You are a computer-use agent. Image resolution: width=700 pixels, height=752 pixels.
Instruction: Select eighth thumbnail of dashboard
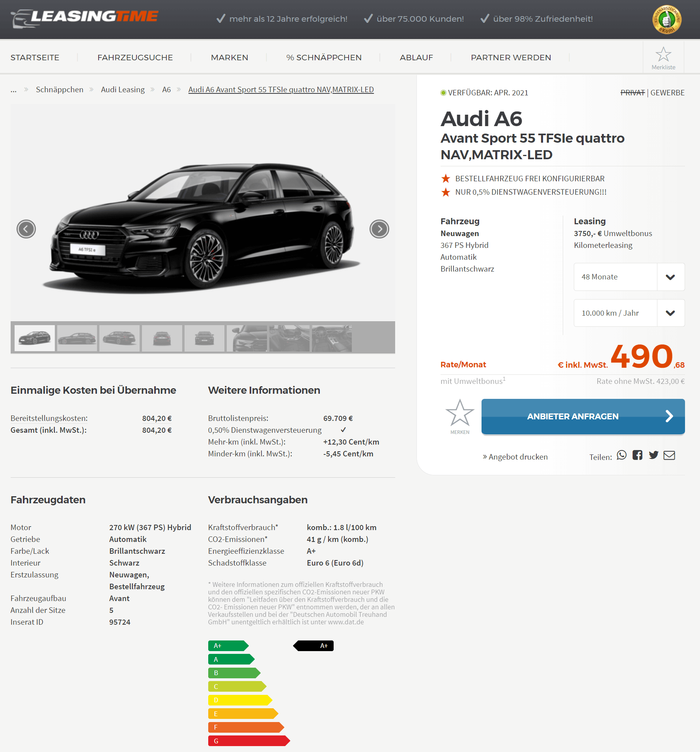click(x=332, y=338)
